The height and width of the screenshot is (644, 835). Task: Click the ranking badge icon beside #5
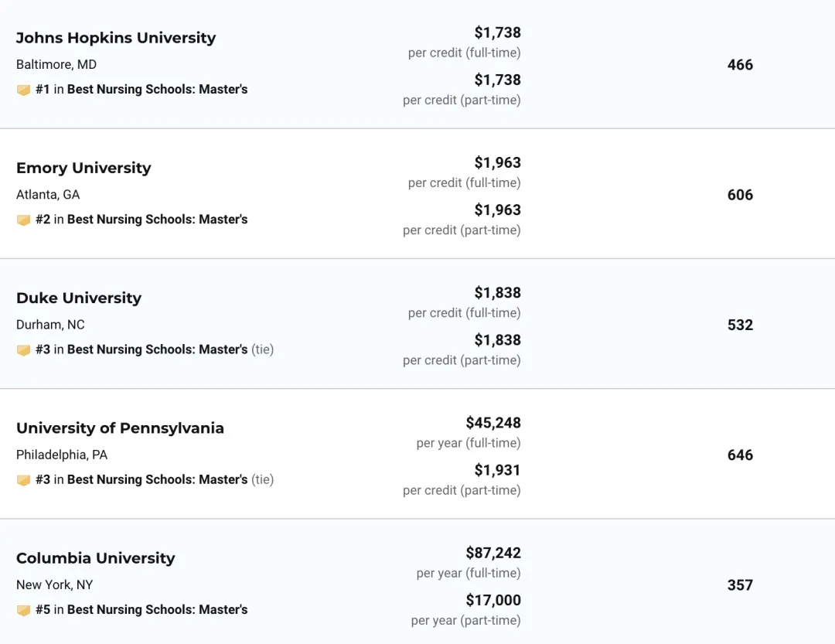(x=23, y=610)
